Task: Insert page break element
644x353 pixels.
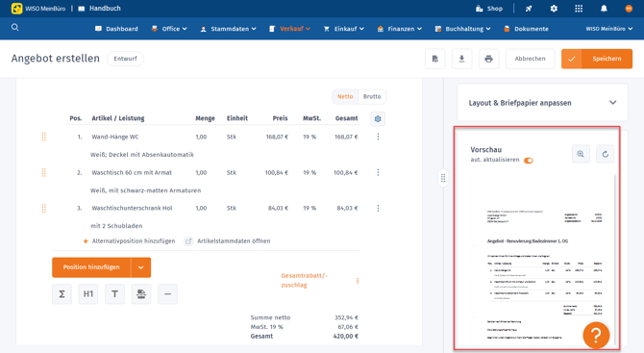Action: click(141, 293)
